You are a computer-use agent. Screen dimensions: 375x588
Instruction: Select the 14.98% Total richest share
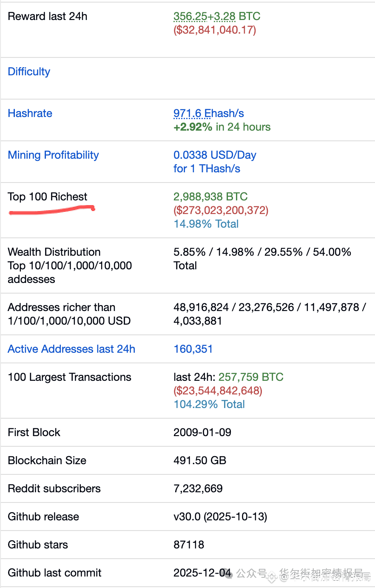(206, 224)
